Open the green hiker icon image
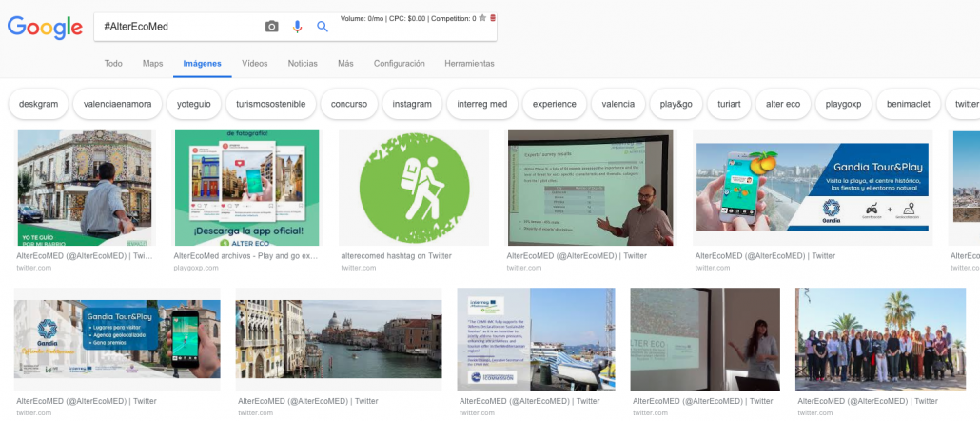 (x=413, y=188)
